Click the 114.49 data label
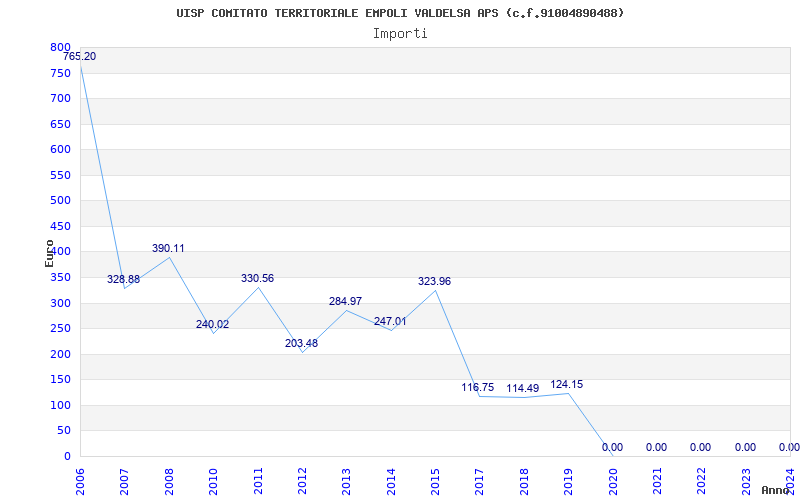The height and width of the screenshot is (500, 800). pyautogui.click(x=522, y=388)
